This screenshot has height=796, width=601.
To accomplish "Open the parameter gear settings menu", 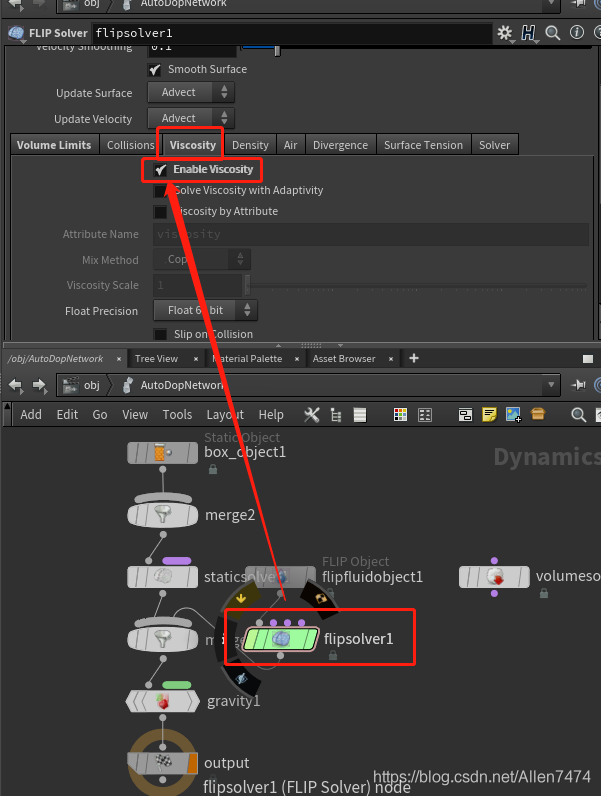I will pos(505,33).
